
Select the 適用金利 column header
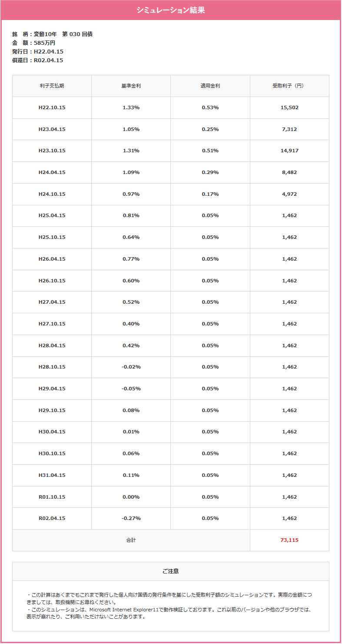(x=210, y=86)
